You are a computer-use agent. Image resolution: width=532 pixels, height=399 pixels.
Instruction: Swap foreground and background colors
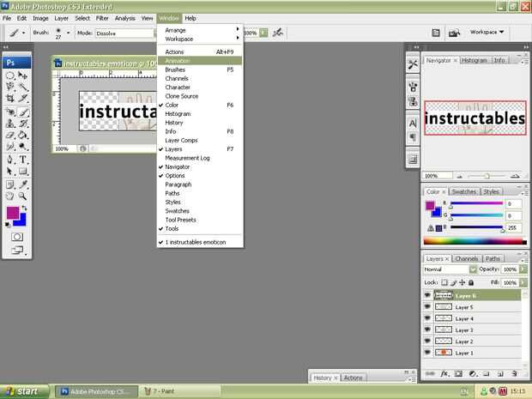coord(24,208)
